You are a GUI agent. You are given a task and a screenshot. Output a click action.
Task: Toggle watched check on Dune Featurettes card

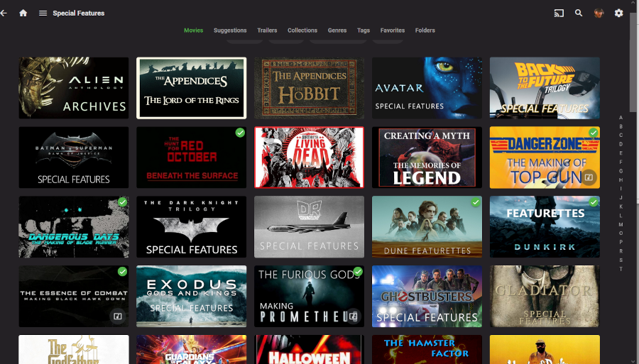click(x=476, y=202)
